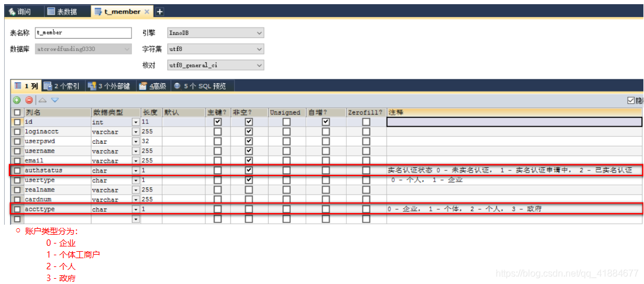Toggle 非空 checkbox for authstatus row

(x=249, y=170)
